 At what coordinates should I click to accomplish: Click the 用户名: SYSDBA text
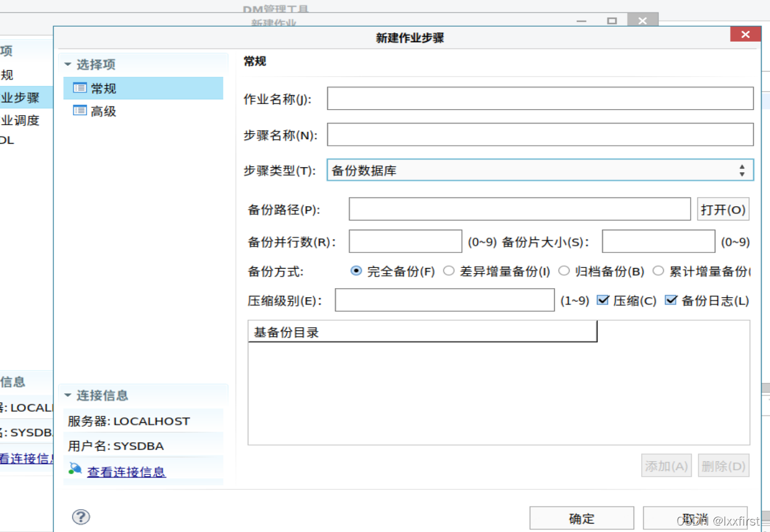[116, 446]
